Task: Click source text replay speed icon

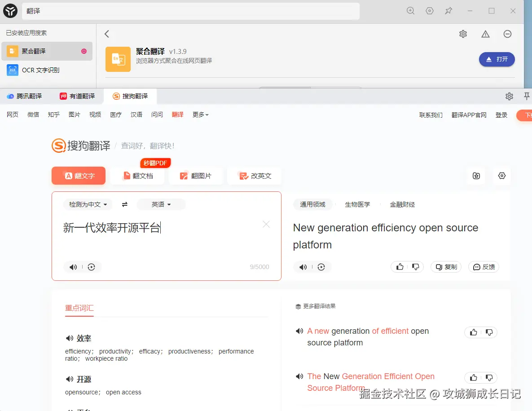Action: [91, 267]
